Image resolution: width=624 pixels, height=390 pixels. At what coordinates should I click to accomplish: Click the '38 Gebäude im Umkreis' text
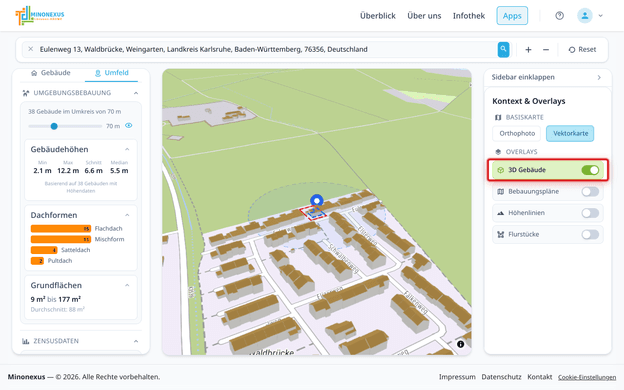(74, 112)
